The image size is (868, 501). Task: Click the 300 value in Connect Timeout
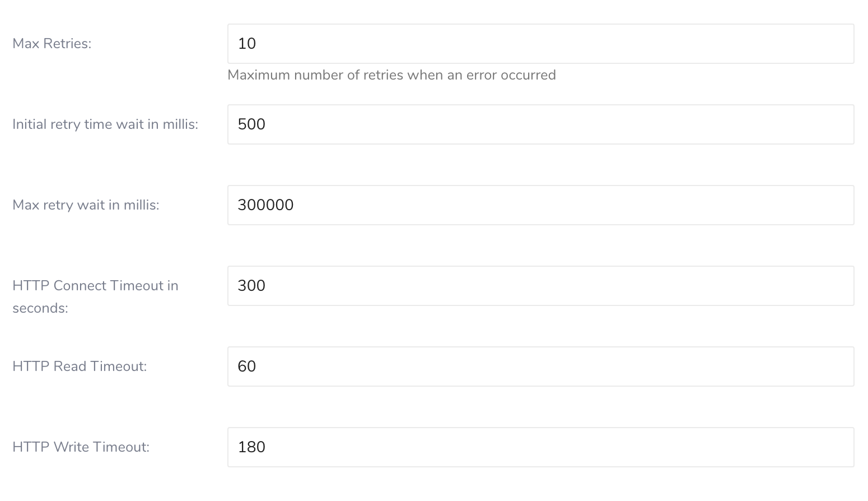[251, 286]
